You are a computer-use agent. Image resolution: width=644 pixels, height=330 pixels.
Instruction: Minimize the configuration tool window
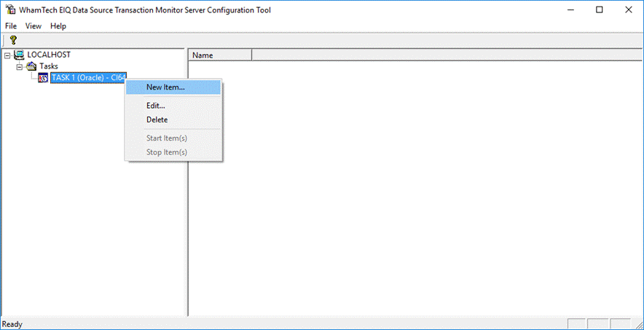[570, 10]
